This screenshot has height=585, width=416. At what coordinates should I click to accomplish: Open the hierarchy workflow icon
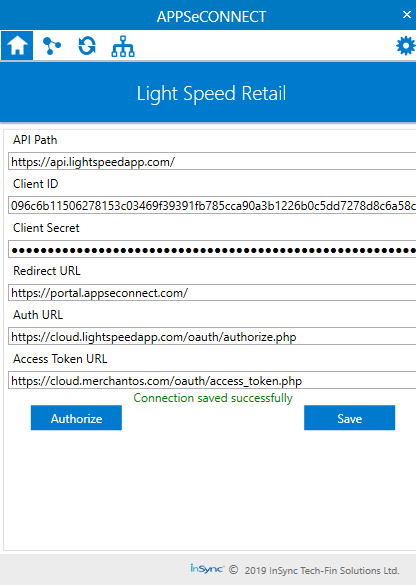(123, 46)
